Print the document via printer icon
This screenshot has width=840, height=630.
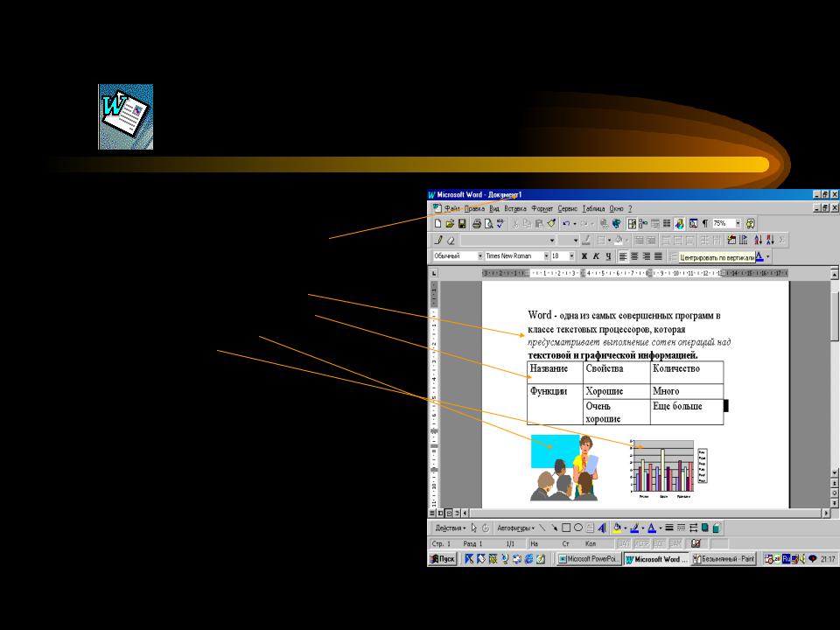tap(477, 223)
